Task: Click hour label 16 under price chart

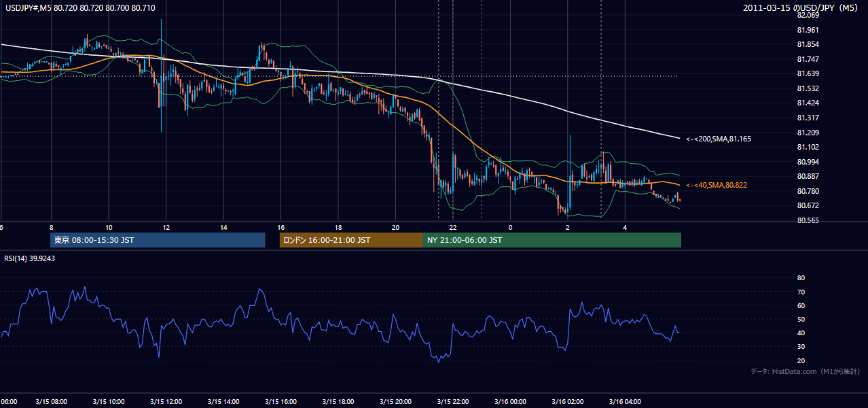Action: [281, 226]
